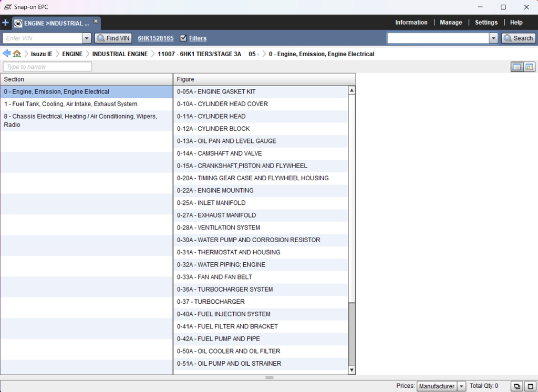Close the ENGINE >INDUSTRIAL tab
The height and width of the screenshot is (392, 538).
[x=96, y=21]
